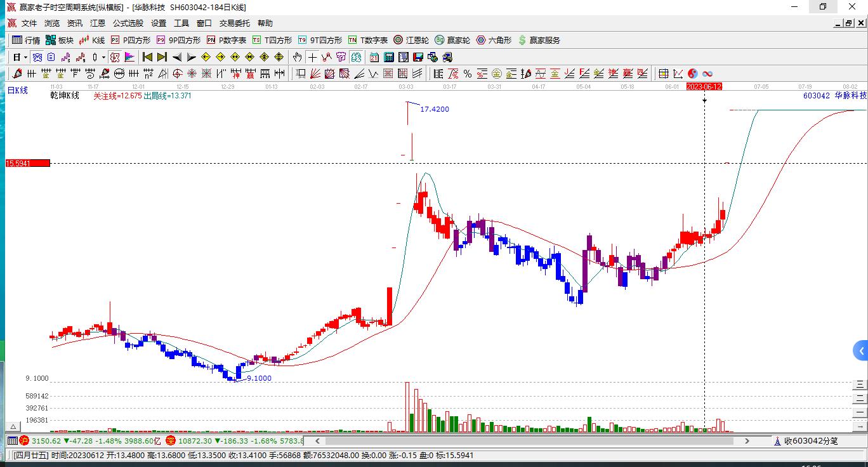Click the 603042 华脉科技 stock label
The width and height of the screenshot is (868, 467).
click(834, 96)
